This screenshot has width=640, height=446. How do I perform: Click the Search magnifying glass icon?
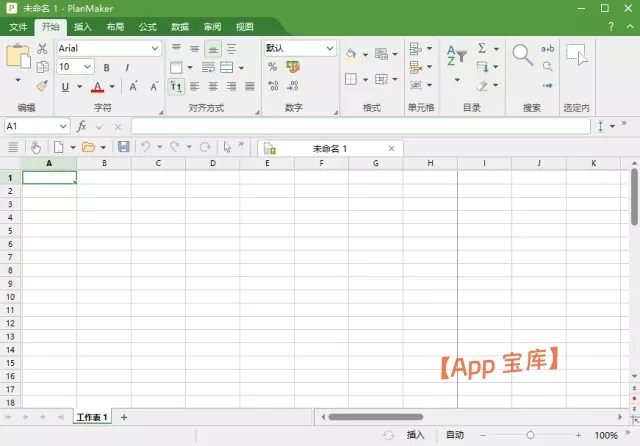(x=522, y=55)
